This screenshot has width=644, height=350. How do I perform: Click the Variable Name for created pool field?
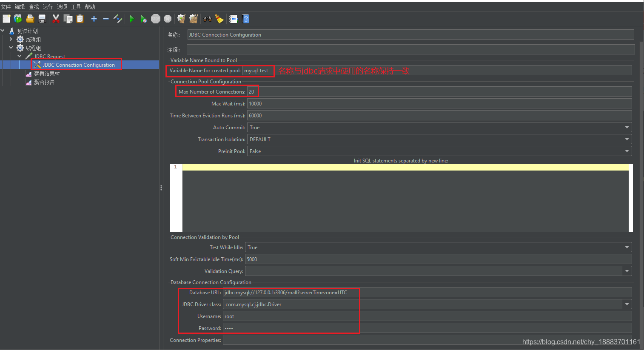click(437, 71)
